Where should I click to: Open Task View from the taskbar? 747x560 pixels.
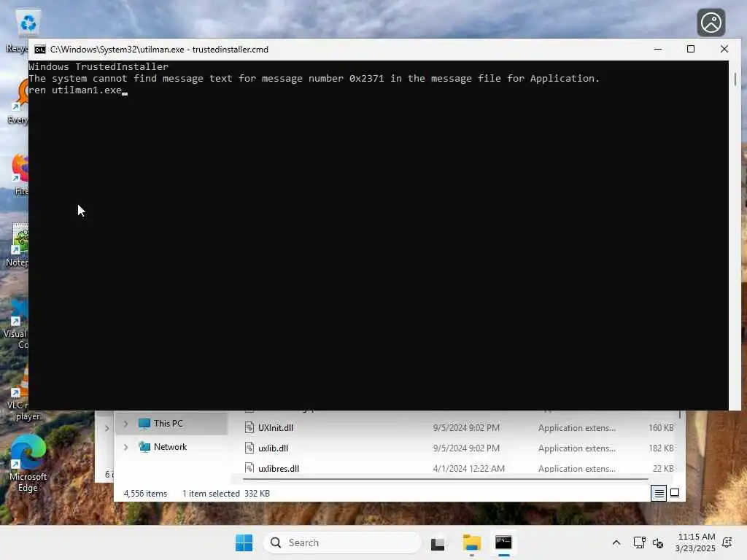click(x=438, y=542)
